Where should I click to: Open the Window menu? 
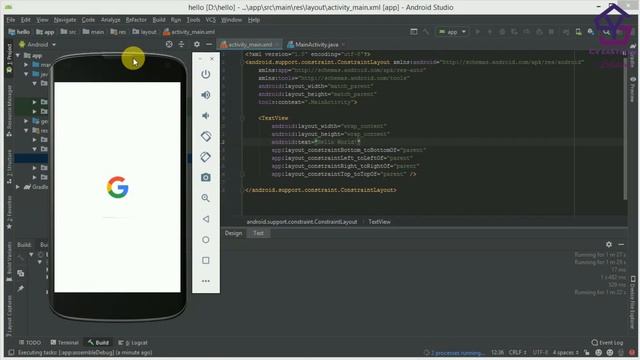(x=231, y=20)
